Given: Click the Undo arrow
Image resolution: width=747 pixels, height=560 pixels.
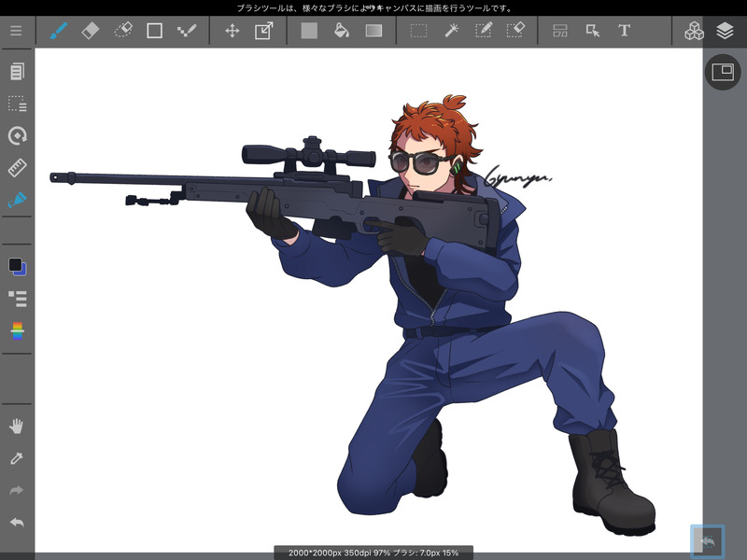Looking at the screenshot, I should (x=17, y=523).
